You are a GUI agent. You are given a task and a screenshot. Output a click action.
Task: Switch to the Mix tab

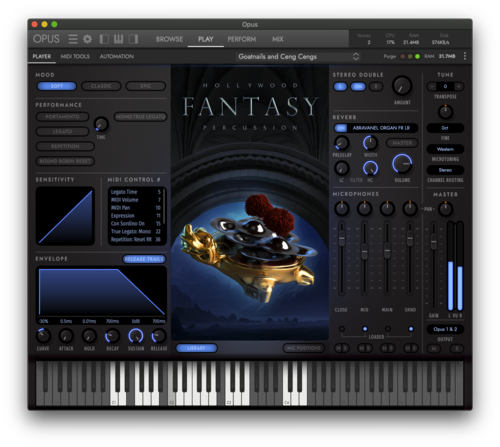click(x=277, y=39)
